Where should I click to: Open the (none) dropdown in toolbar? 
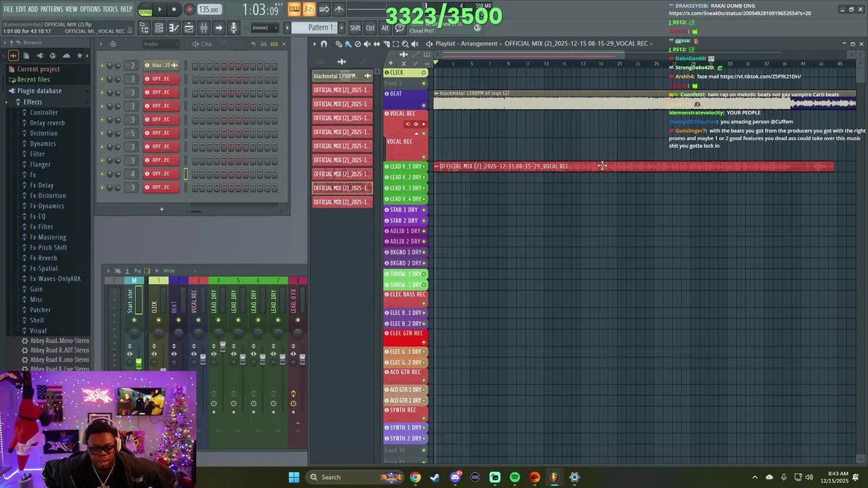coord(264,28)
